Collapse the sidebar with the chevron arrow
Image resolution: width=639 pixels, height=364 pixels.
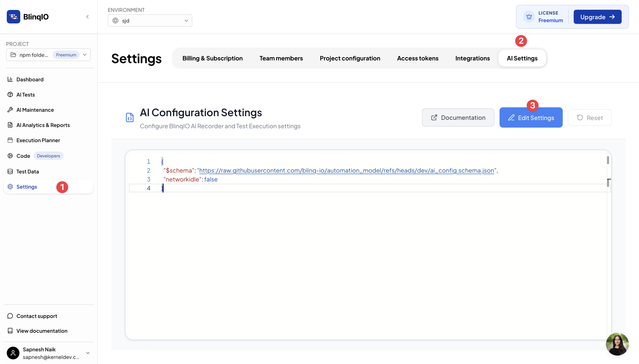(x=87, y=17)
